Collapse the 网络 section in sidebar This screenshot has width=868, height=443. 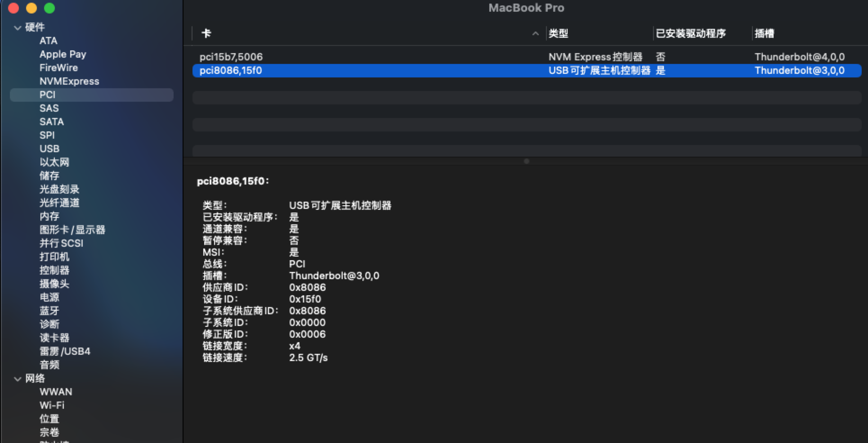18,379
